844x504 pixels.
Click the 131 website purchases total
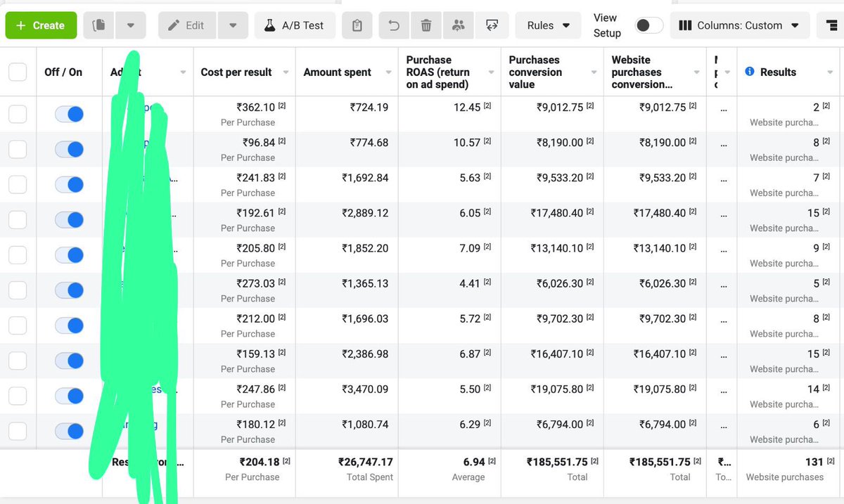(x=814, y=462)
